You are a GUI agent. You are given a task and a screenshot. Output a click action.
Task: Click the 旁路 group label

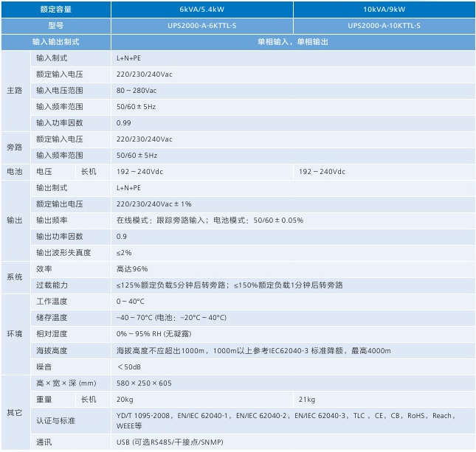coord(15,147)
